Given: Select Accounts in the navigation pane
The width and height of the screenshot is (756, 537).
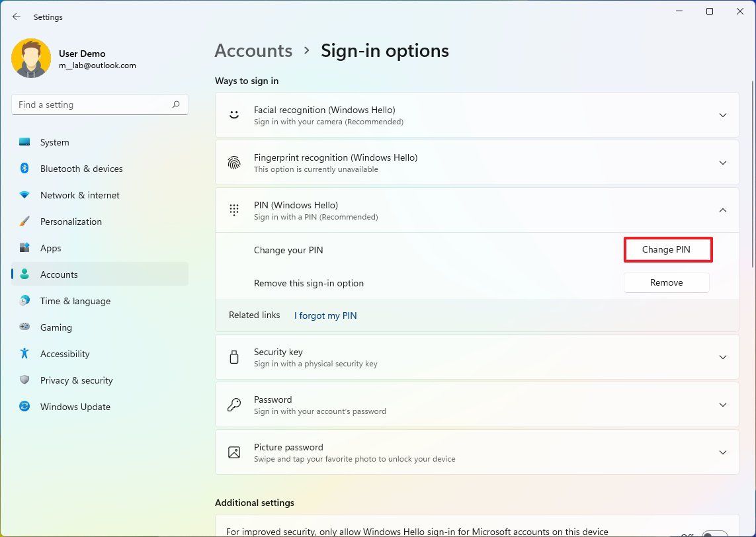Looking at the screenshot, I should coord(59,274).
